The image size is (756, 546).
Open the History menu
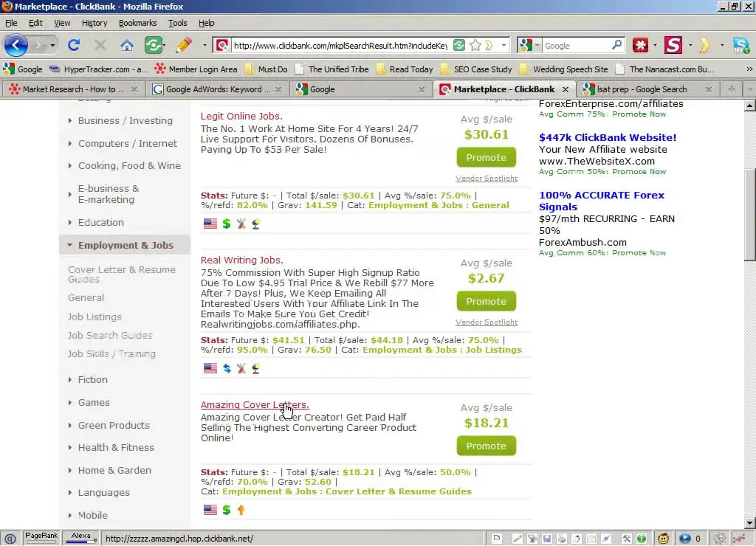94,23
